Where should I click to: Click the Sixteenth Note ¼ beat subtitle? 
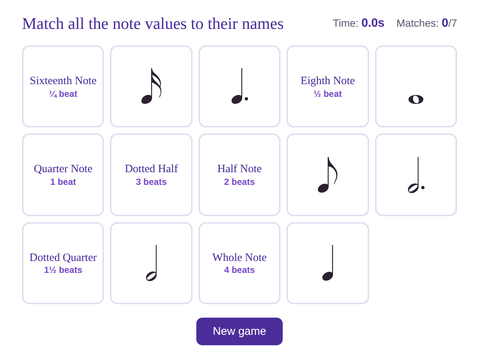63,94
